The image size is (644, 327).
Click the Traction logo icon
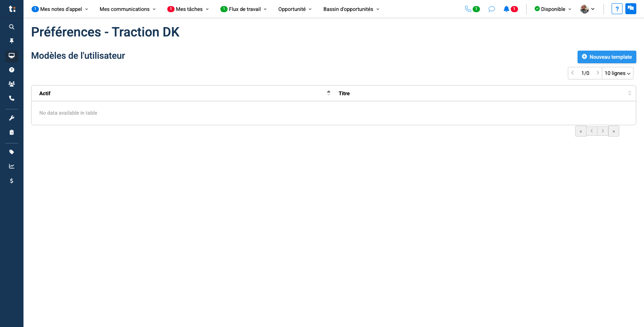click(12, 9)
